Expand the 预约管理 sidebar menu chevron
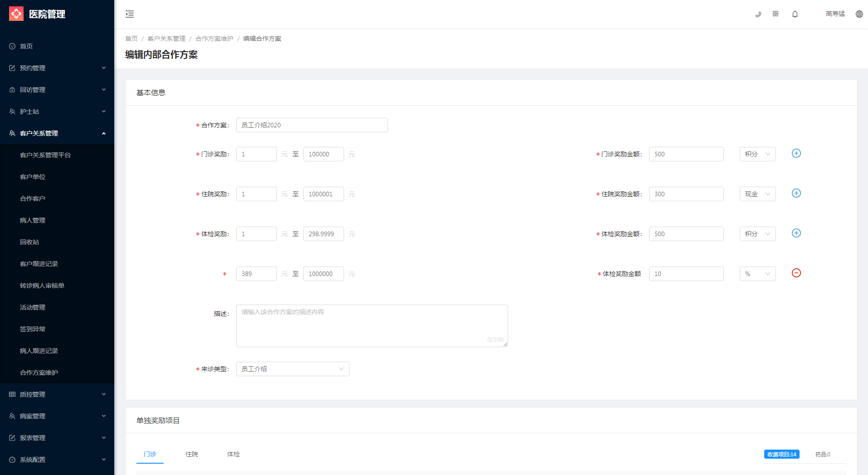868x475 pixels. click(104, 68)
